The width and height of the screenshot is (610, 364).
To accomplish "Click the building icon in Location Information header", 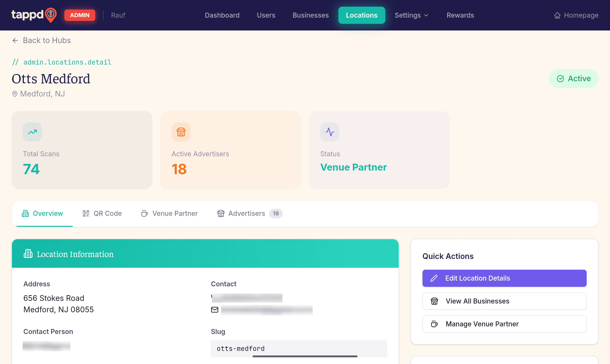I will tap(28, 254).
